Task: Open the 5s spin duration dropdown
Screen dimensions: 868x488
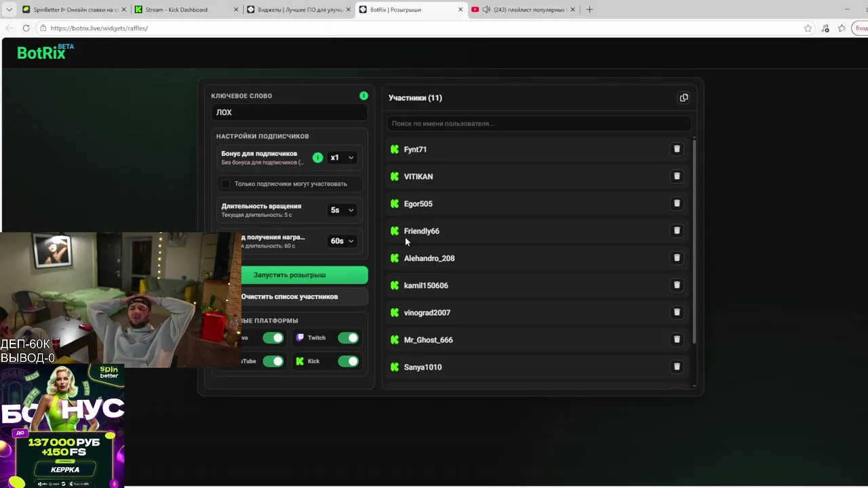Action: (x=342, y=210)
